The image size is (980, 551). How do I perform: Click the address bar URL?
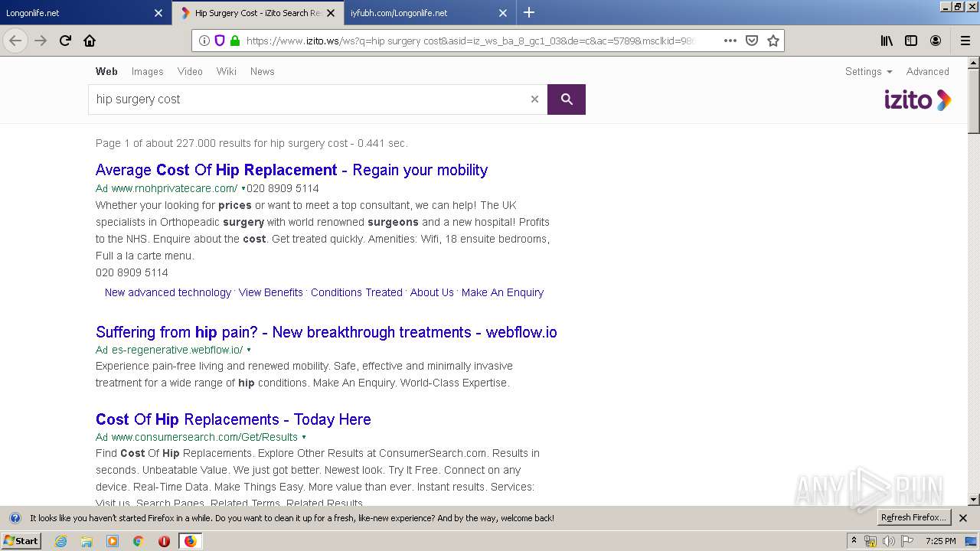[x=470, y=41]
